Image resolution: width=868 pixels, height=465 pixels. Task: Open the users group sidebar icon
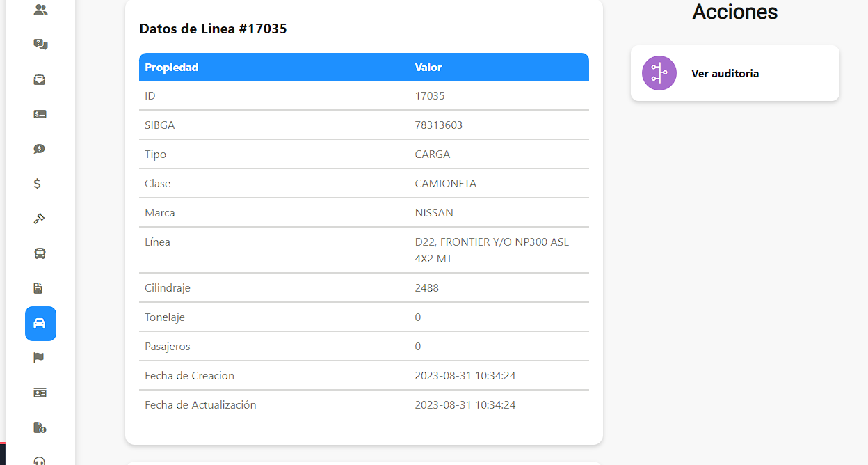click(x=40, y=10)
